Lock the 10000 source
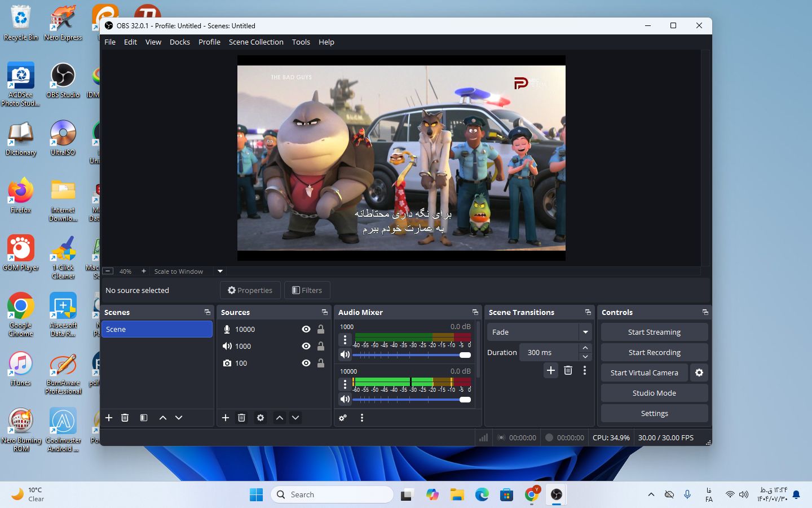The image size is (812, 508). click(x=321, y=329)
